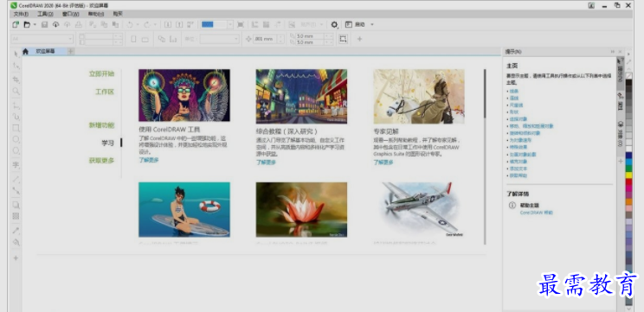The image size is (644, 312).
Task: Open the Window menu
Action: (x=70, y=14)
